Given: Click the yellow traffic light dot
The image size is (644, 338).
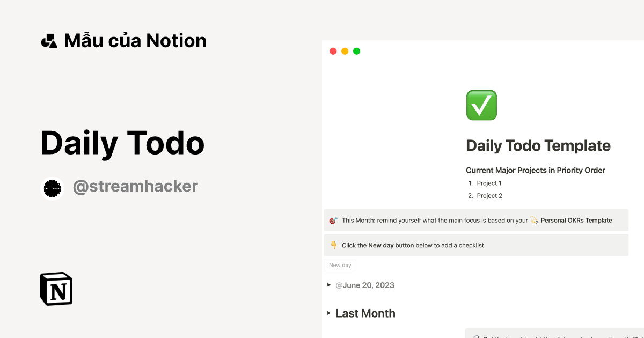Looking at the screenshot, I should [x=345, y=51].
